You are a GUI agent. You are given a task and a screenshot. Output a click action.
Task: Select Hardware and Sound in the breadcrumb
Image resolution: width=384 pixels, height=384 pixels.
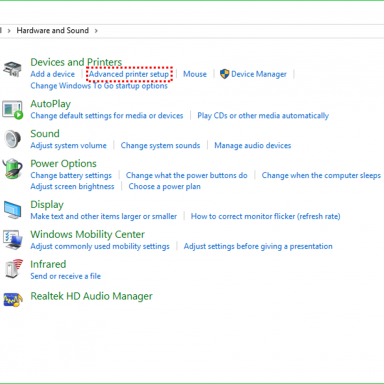point(53,30)
